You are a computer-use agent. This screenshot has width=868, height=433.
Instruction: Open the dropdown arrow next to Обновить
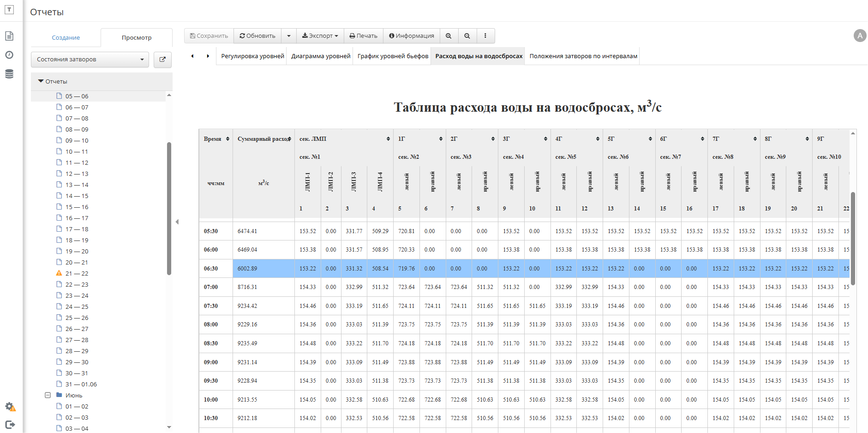289,36
